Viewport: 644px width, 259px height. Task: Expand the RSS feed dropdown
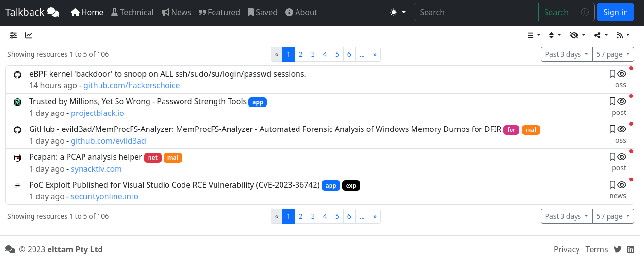(623, 35)
